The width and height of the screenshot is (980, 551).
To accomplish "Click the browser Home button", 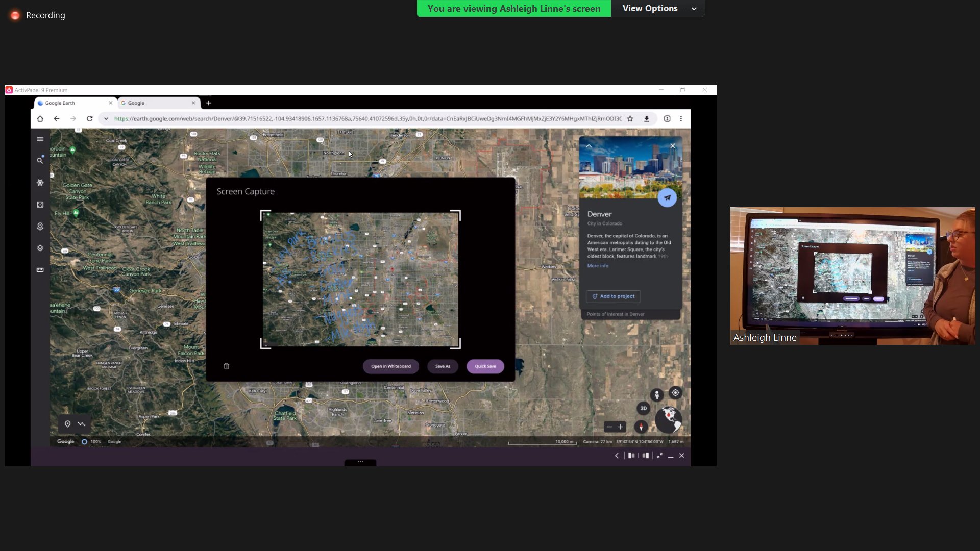I will point(40,119).
